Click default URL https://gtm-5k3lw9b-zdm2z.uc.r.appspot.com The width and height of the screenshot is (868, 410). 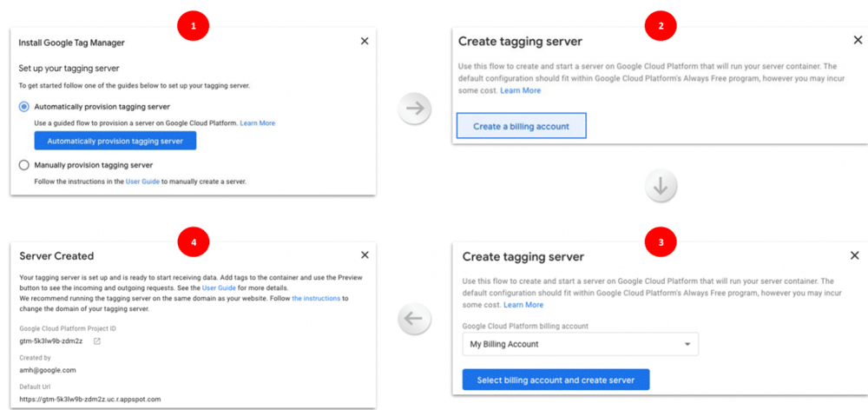tap(90, 399)
